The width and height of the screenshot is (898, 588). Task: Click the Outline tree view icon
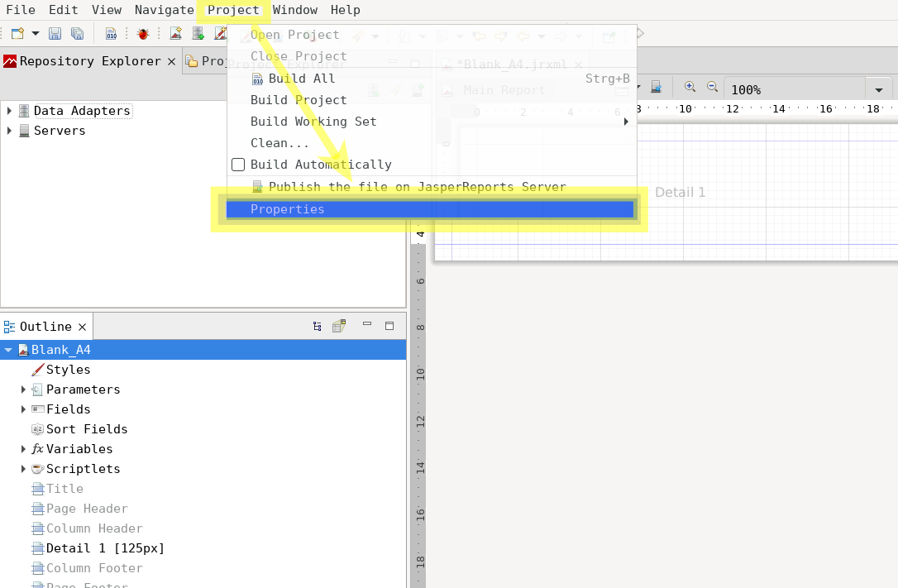click(x=318, y=327)
